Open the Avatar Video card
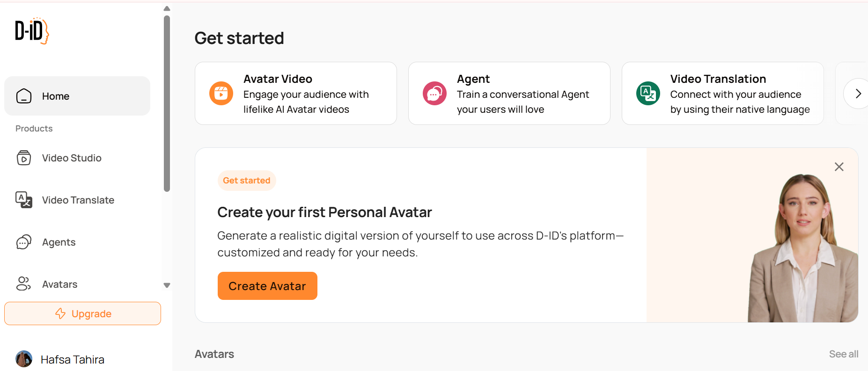Image resolution: width=868 pixels, height=371 pixels. pyautogui.click(x=296, y=94)
